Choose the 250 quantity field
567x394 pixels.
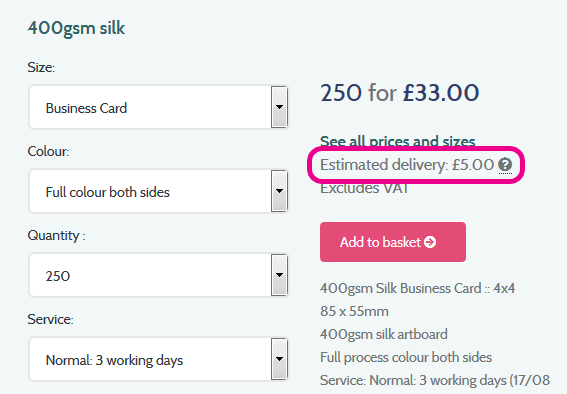159,275
